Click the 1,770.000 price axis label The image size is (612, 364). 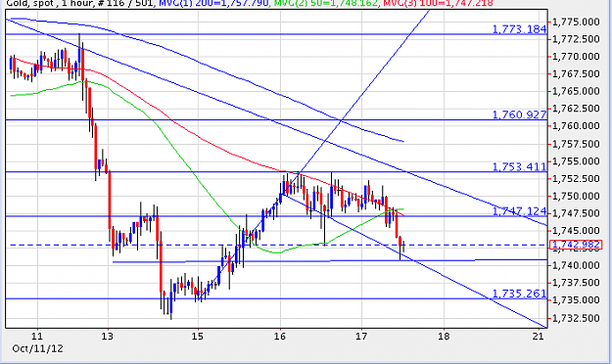click(x=577, y=57)
